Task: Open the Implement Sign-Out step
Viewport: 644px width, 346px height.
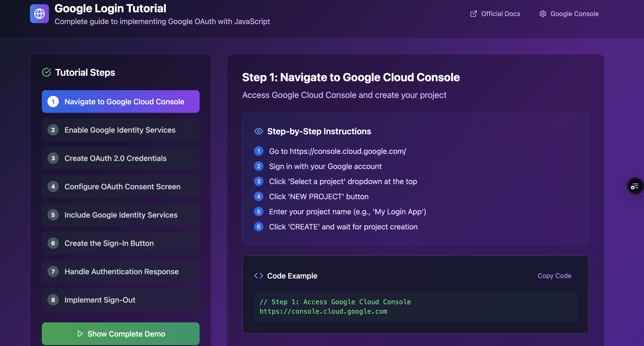Action: pyautogui.click(x=120, y=300)
